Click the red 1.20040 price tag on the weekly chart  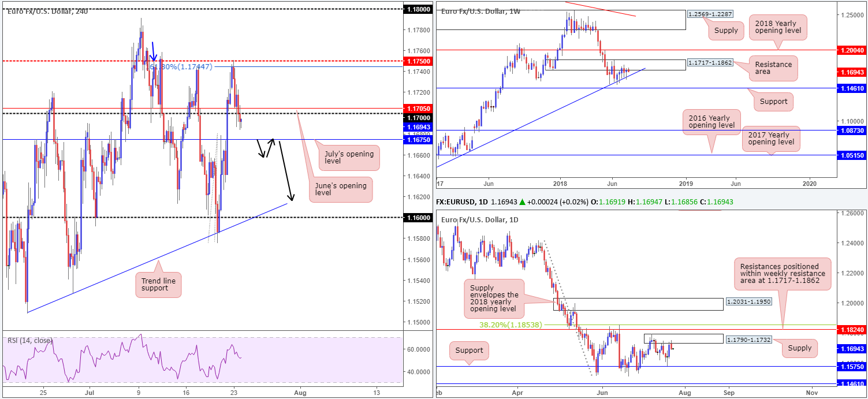click(x=853, y=50)
